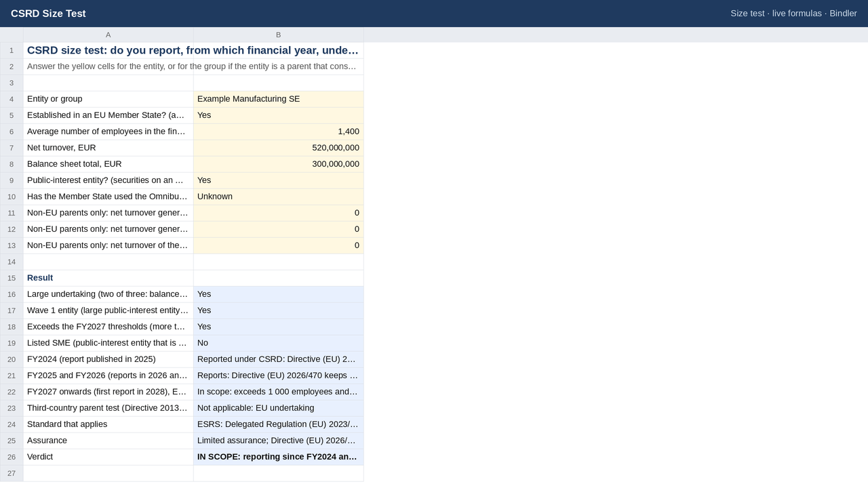Viewport: 868px width, 488px height.
Task: Select the 'Has the Member State used the Omnibu…' label
Action: click(108, 197)
